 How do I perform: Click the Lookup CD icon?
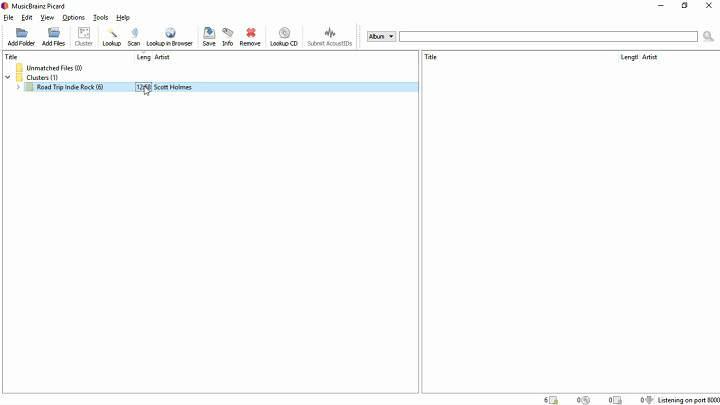(x=284, y=36)
